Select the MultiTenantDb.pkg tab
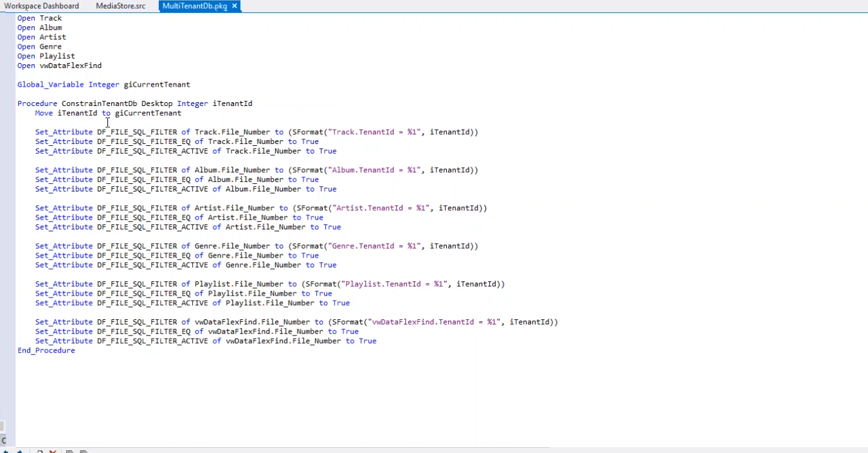868x453 pixels. click(x=195, y=6)
